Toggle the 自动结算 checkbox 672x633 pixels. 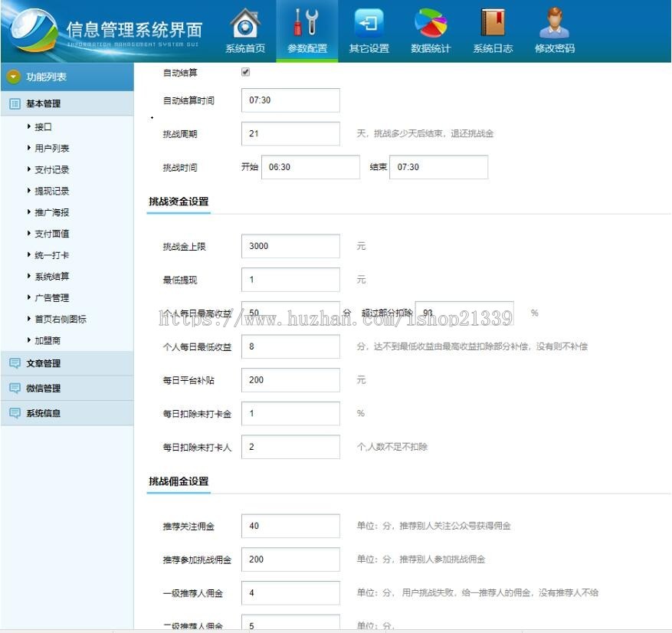pyautogui.click(x=245, y=72)
